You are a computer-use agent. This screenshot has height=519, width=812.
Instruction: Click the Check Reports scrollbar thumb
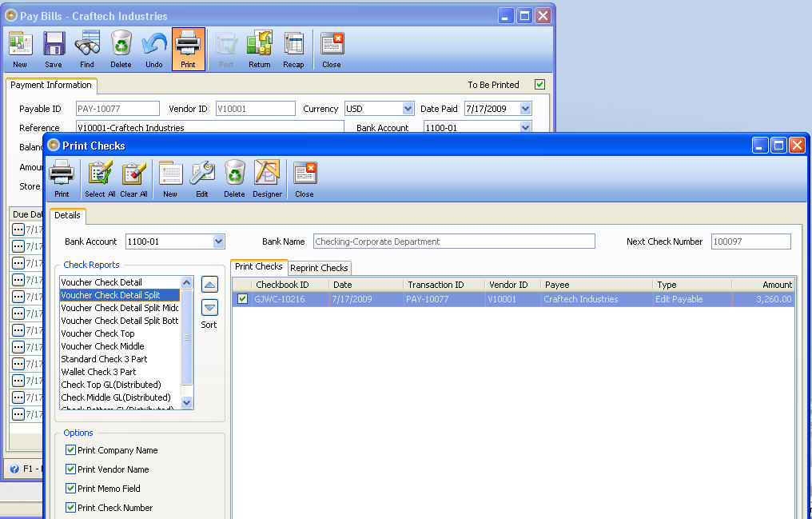187,337
